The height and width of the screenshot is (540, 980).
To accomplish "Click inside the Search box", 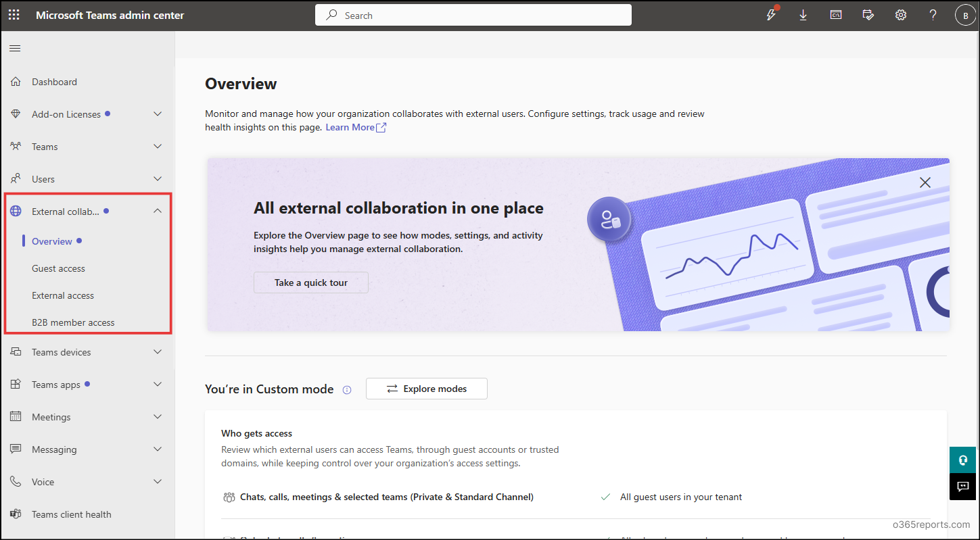I will pos(473,15).
